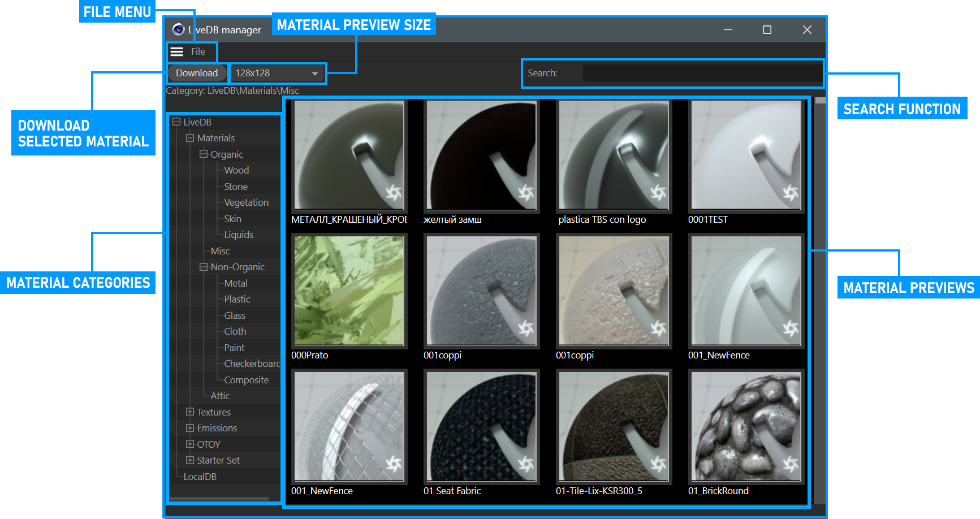The height and width of the screenshot is (519, 980).
Task: Open the LocalDB tree item
Action: click(200, 477)
